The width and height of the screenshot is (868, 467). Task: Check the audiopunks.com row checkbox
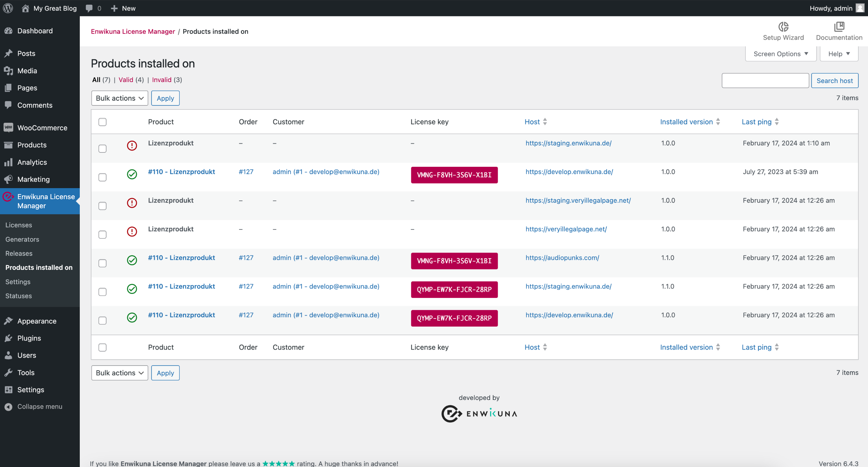coord(102,263)
